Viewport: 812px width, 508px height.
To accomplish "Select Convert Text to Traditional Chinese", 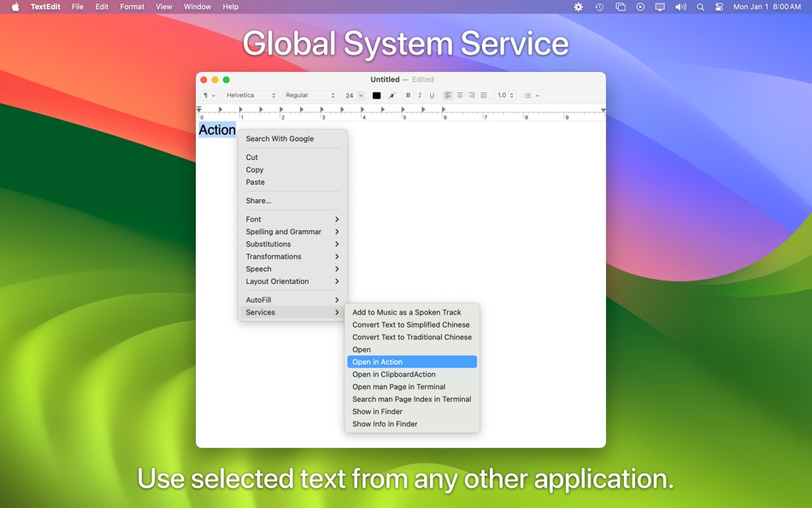I will pyautogui.click(x=412, y=337).
